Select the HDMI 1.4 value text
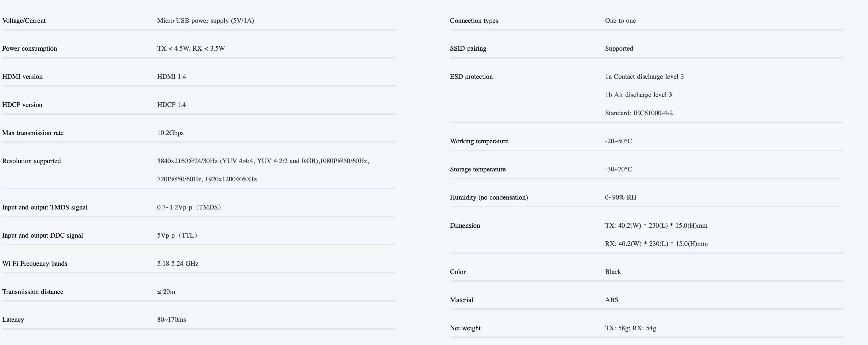This screenshot has width=868, height=345. 171,77
